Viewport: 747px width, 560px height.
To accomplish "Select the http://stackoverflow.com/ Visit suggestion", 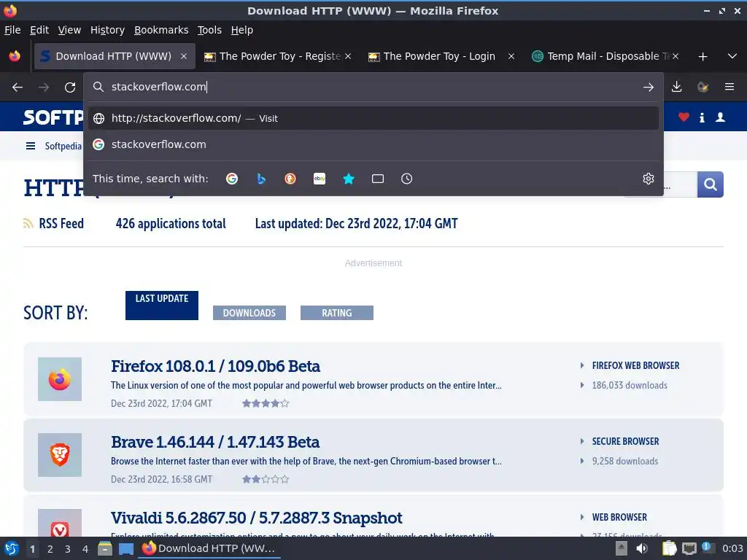I will point(373,118).
